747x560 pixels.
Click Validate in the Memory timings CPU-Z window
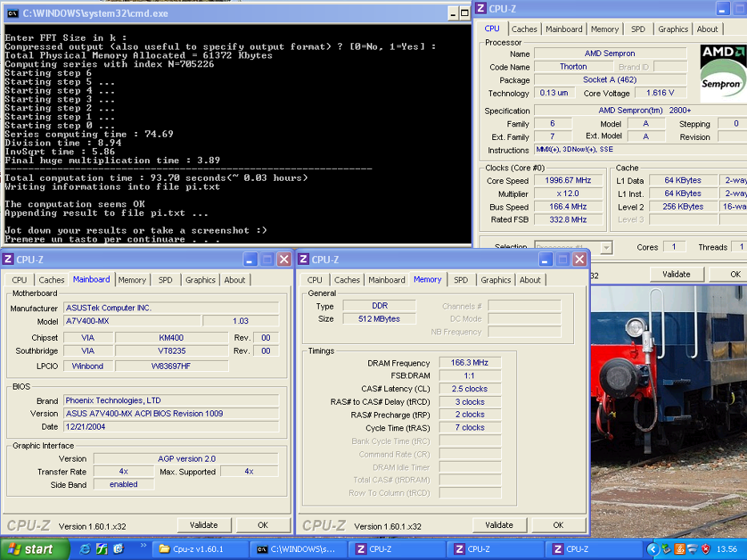(500, 525)
